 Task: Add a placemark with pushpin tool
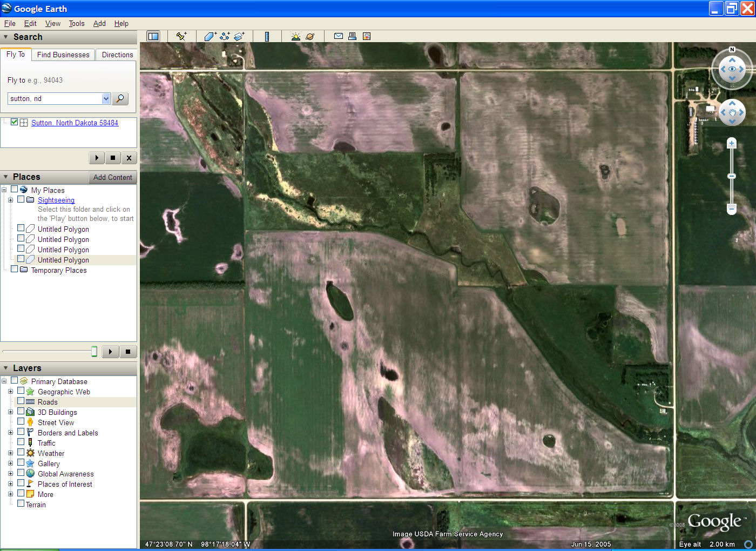point(181,36)
